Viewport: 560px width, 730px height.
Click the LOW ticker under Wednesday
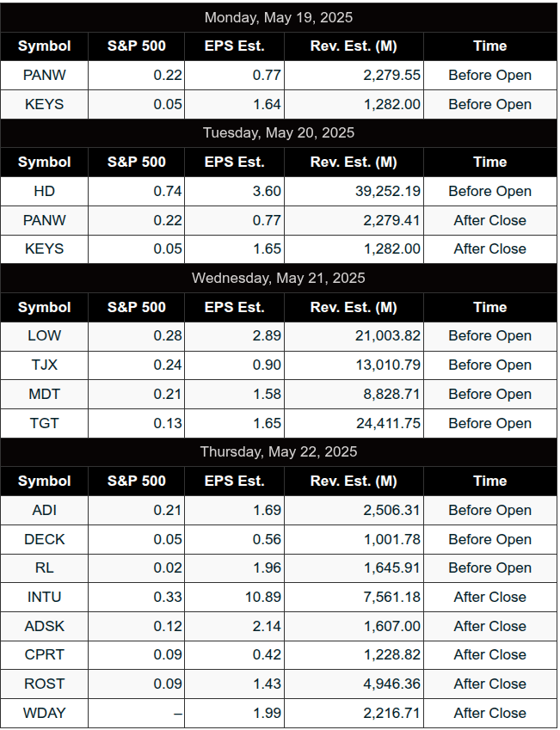click(44, 335)
